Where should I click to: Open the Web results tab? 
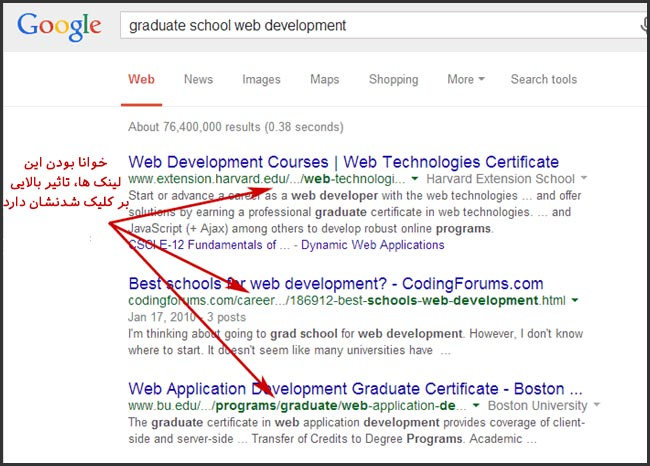tap(141, 79)
